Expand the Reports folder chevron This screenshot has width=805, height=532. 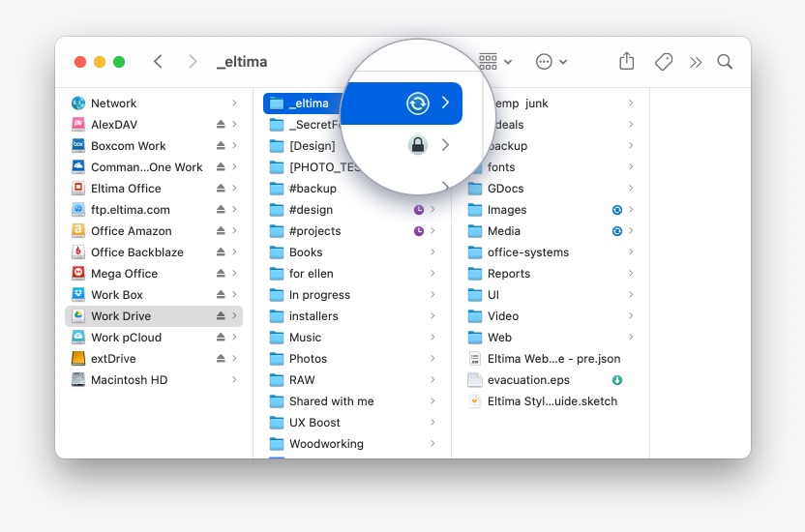click(x=631, y=274)
